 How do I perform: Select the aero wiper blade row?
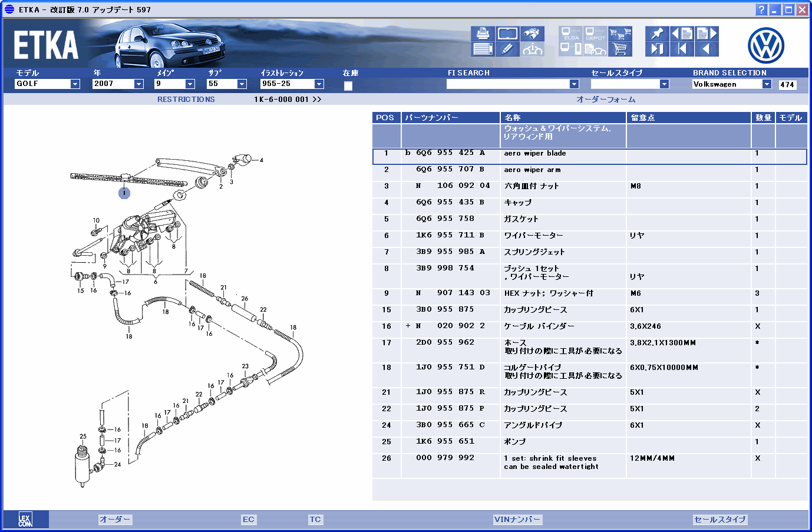(x=589, y=156)
